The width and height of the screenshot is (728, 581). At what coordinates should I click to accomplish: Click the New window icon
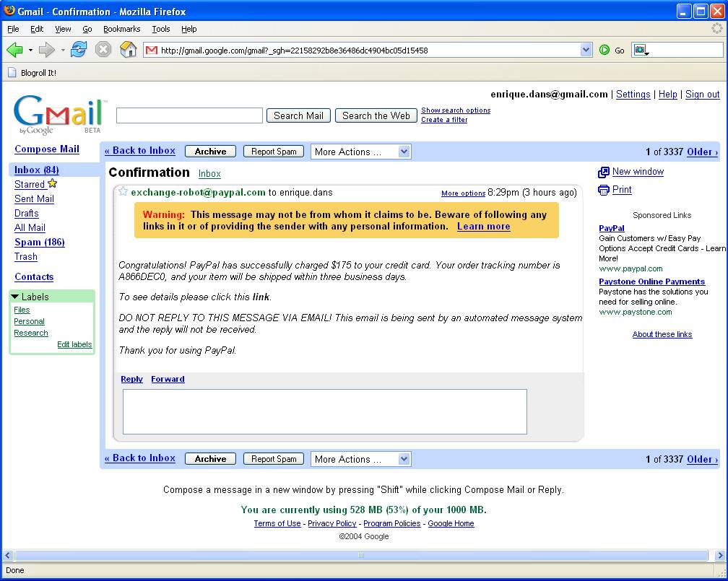pyautogui.click(x=604, y=172)
